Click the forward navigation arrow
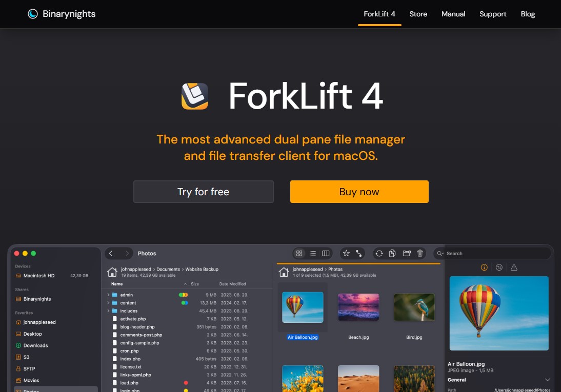This screenshot has height=392, width=561. coord(127,253)
